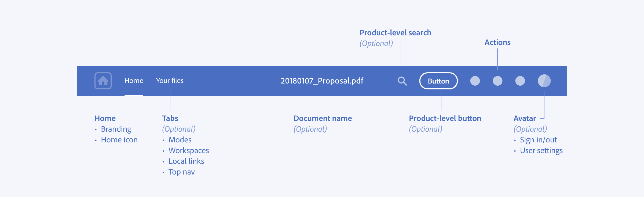Viewport: 644px width, 197px height.
Task: Select the middle action circle icon
Action: (x=497, y=81)
